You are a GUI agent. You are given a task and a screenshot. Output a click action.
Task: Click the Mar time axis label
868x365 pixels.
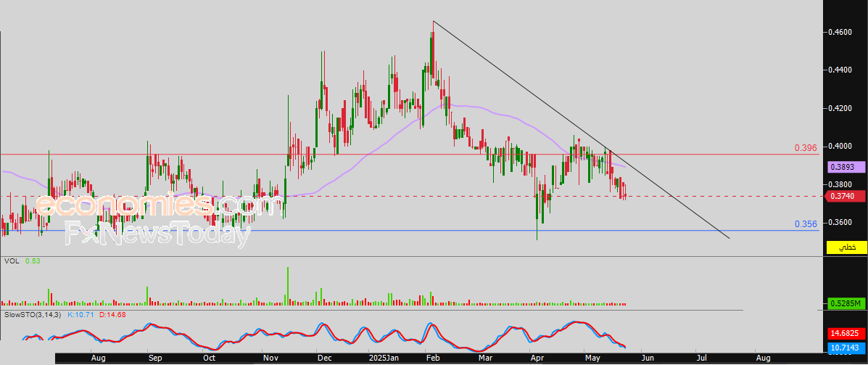485,358
